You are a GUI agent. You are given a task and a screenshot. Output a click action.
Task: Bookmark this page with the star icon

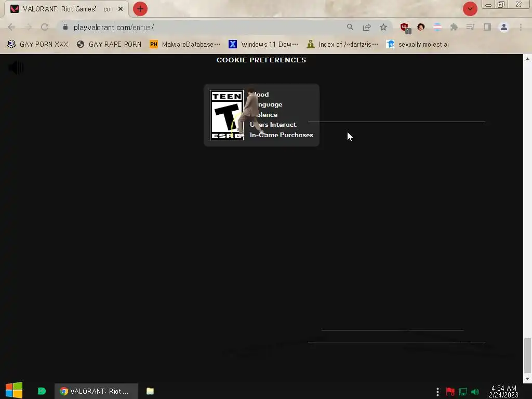pos(383,27)
